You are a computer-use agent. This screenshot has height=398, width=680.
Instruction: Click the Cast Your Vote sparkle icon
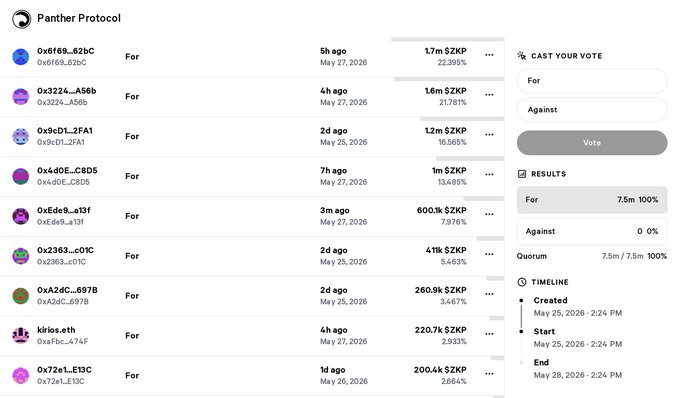pos(522,55)
